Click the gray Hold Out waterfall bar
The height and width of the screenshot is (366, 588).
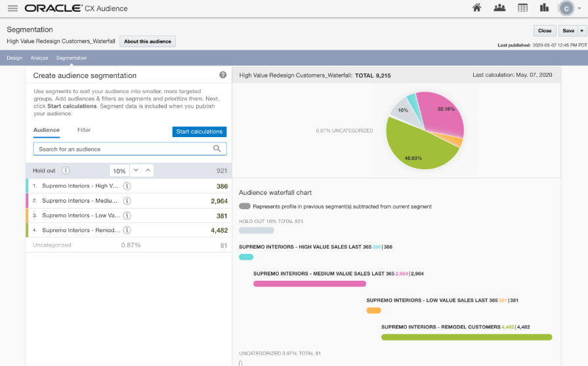256,230
